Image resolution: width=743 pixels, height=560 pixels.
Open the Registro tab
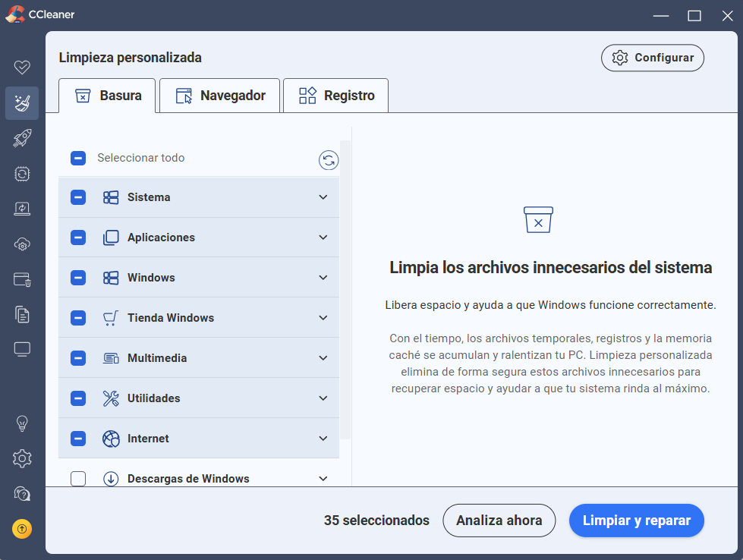click(335, 95)
